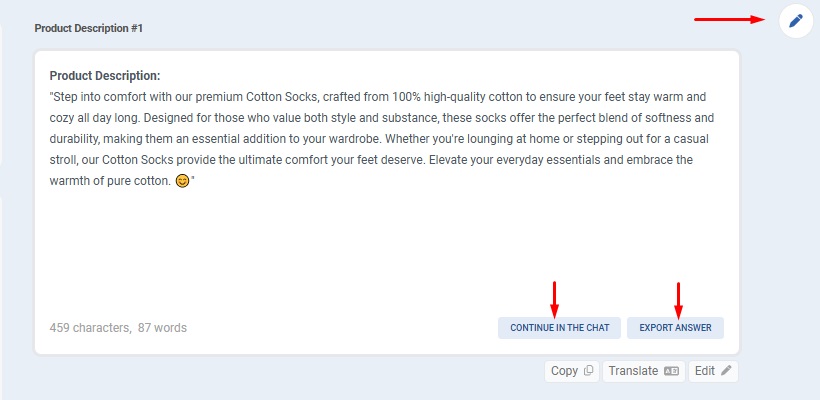
Task: Click the round pencil edit button
Action: point(795,20)
